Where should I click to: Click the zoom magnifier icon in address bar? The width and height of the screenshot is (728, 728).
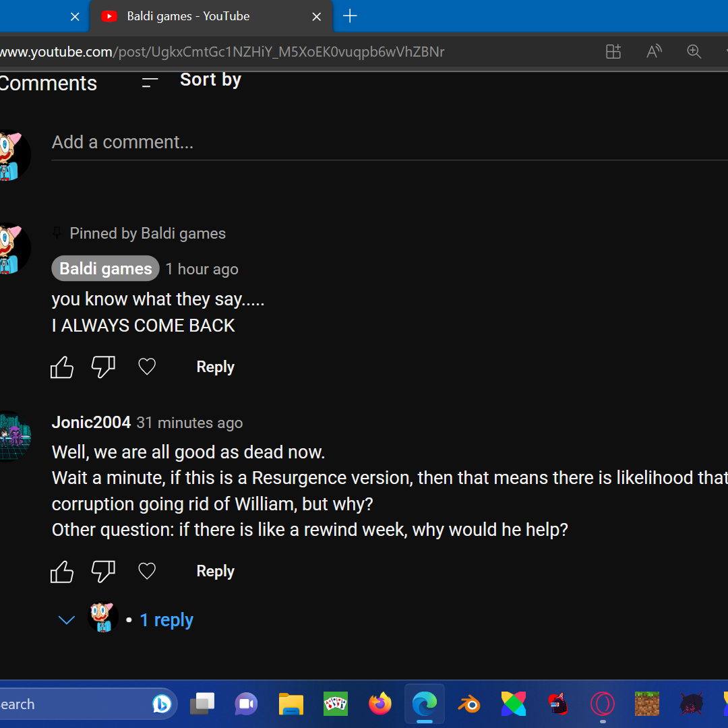point(694,51)
